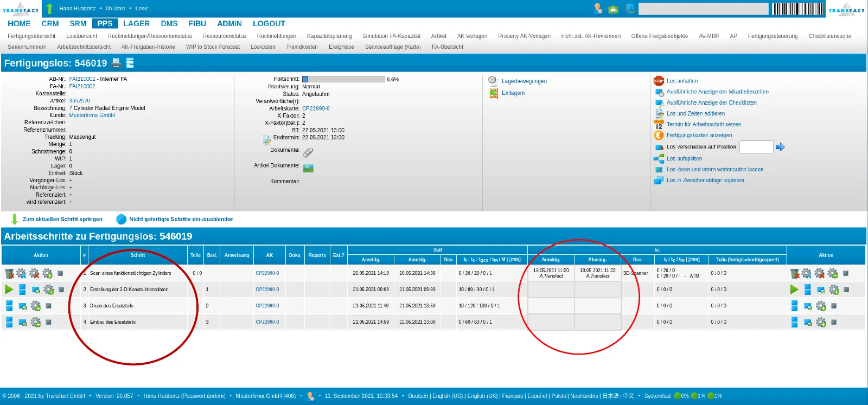Image resolution: width=868 pixels, height=405 pixels.
Task: Expand the plus next to Referenziert
Action: coord(71,195)
